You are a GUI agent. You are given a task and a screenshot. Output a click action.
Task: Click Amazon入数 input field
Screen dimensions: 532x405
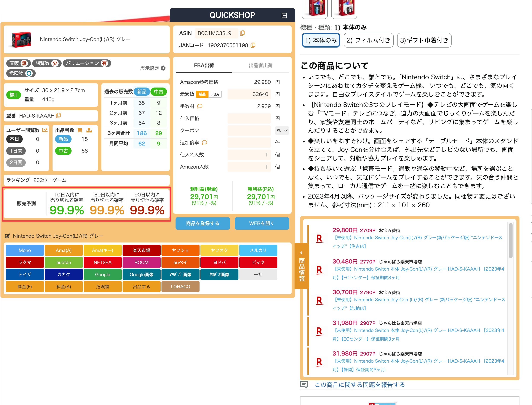[x=249, y=167]
